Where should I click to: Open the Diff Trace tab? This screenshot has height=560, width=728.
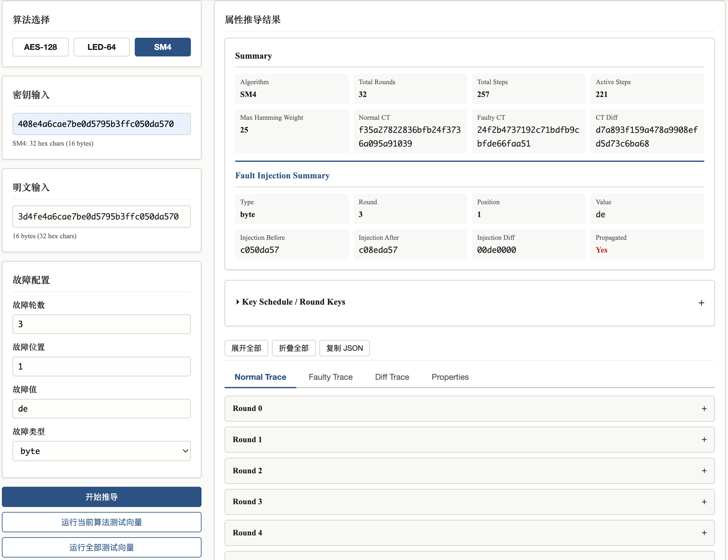(392, 377)
